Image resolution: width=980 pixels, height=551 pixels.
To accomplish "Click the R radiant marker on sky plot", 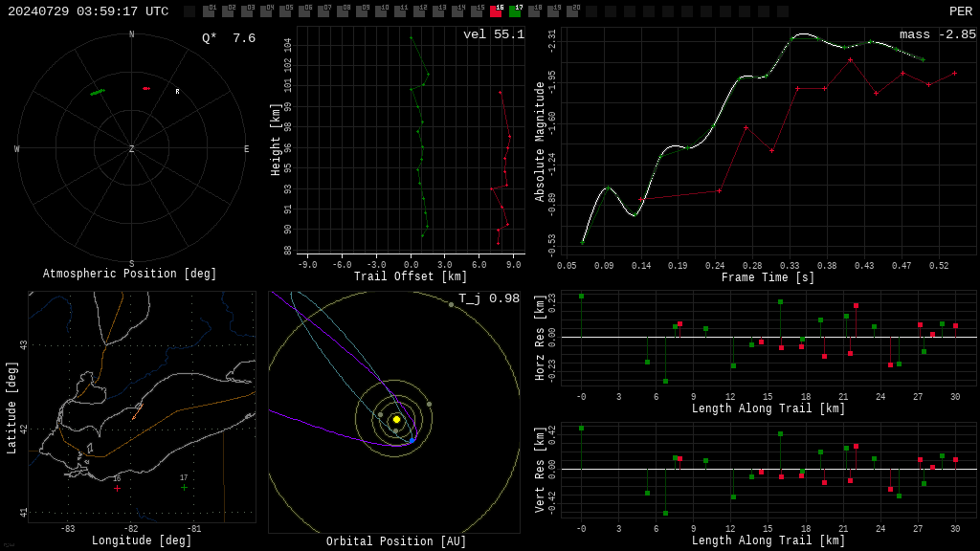I will (x=177, y=92).
